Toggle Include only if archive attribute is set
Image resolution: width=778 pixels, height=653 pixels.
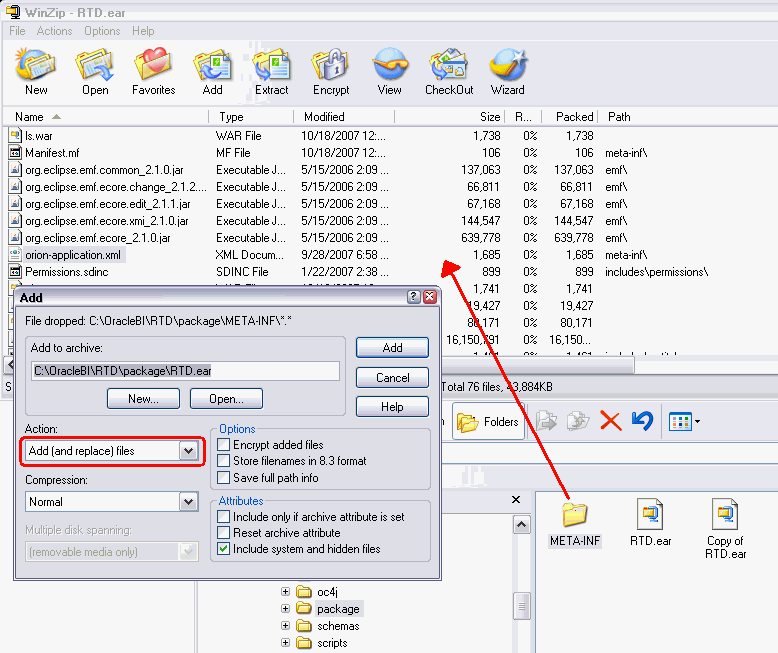[224, 517]
